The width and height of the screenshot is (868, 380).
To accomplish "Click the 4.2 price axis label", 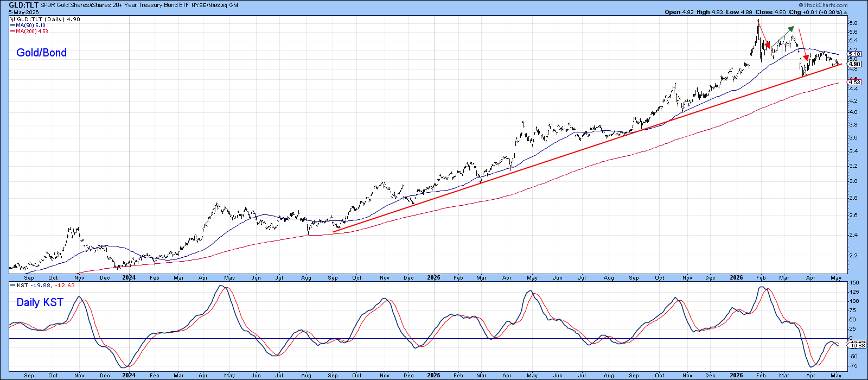I will pos(853,100).
